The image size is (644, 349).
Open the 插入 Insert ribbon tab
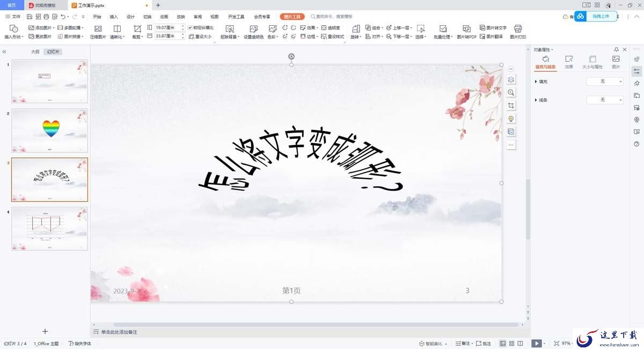pos(114,17)
